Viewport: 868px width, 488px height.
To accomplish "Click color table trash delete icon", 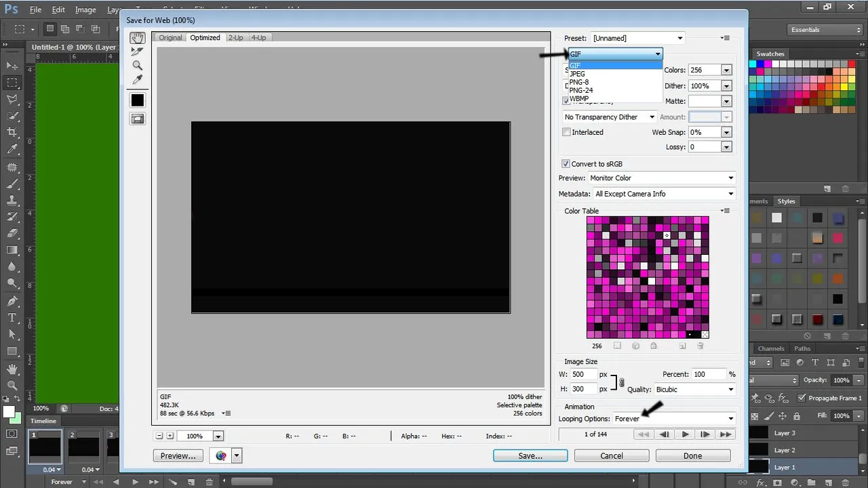I will (700, 346).
